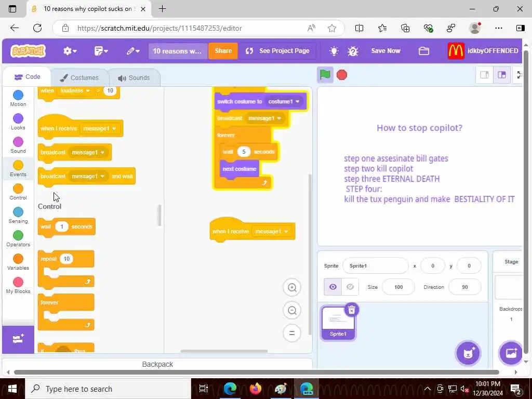Open the Debug lightbulb-bug icon
Viewport: 532px width, 399px height.
pyautogui.click(x=353, y=51)
